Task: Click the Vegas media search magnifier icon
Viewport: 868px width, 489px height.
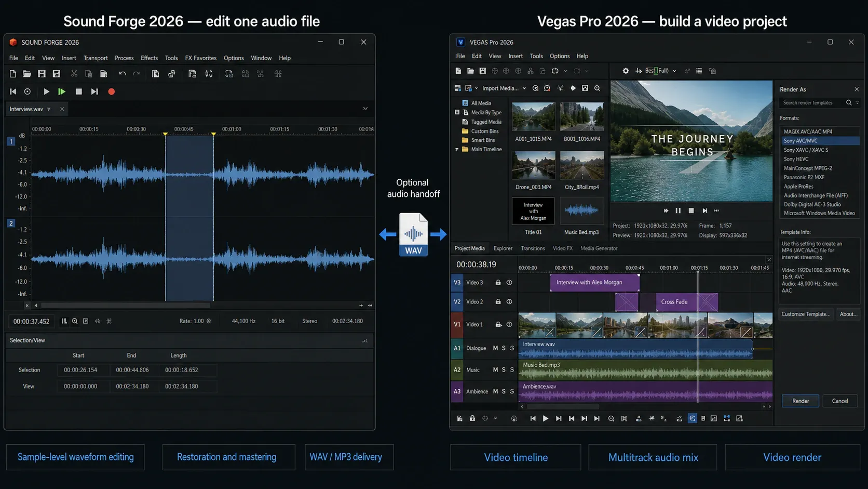Action: [597, 88]
